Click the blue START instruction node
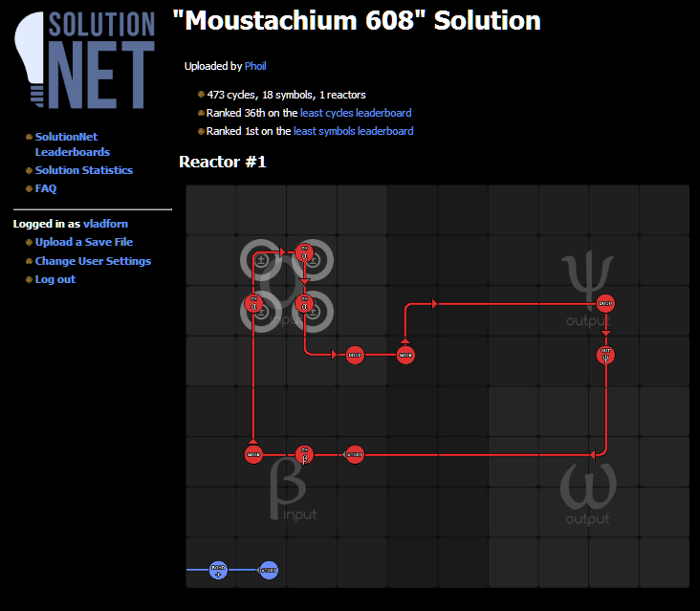The image size is (700, 611). 269,570
